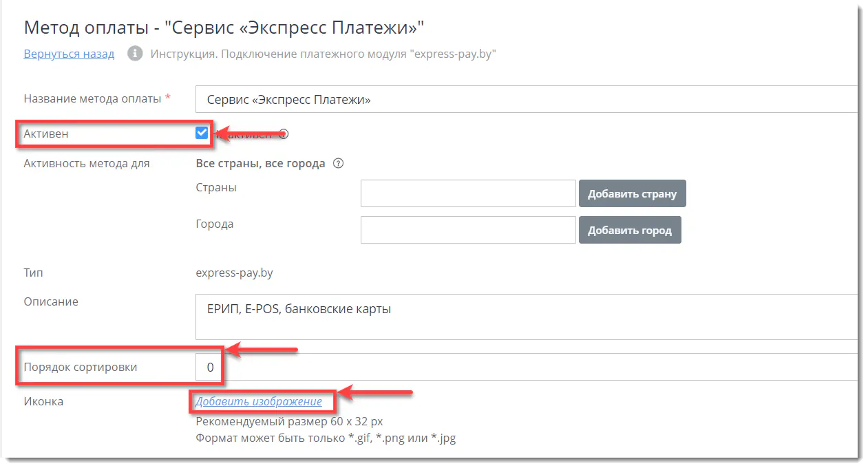868x468 pixels.
Task: Click the "Страны" input field
Action: pyautogui.click(x=468, y=193)
